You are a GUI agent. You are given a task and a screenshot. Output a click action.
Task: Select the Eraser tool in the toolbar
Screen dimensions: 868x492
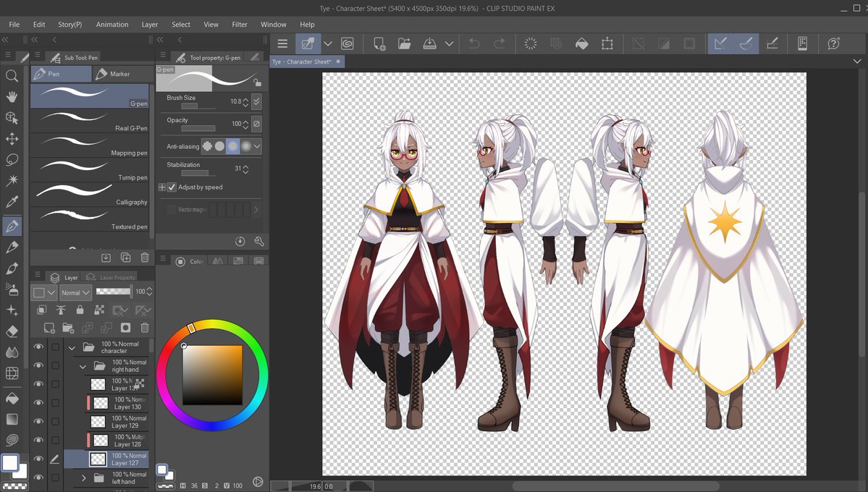pyautogui.click(x=12, y=331)
